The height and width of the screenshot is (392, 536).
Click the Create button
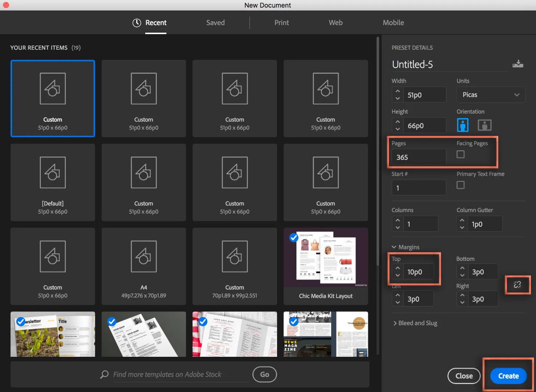[508, 376]
